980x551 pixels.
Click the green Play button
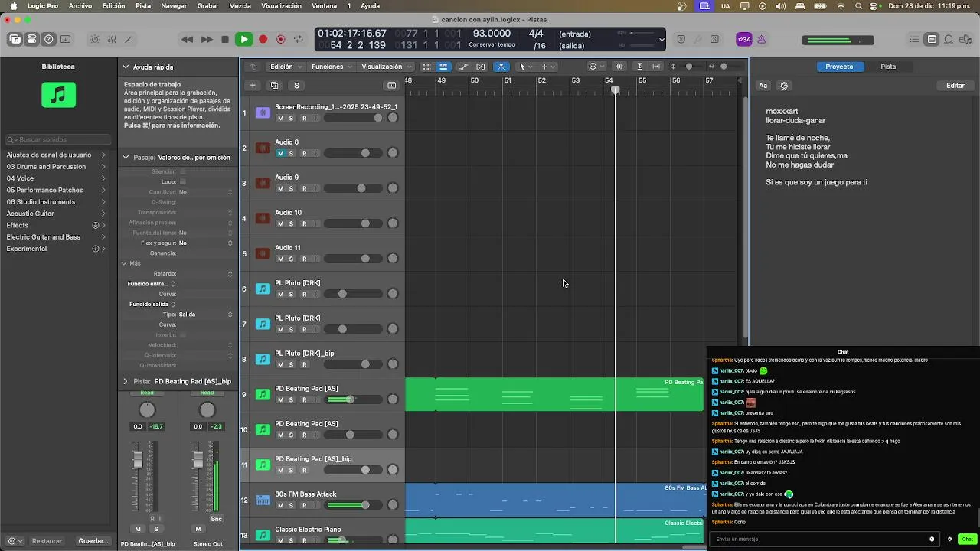(243, 39)
